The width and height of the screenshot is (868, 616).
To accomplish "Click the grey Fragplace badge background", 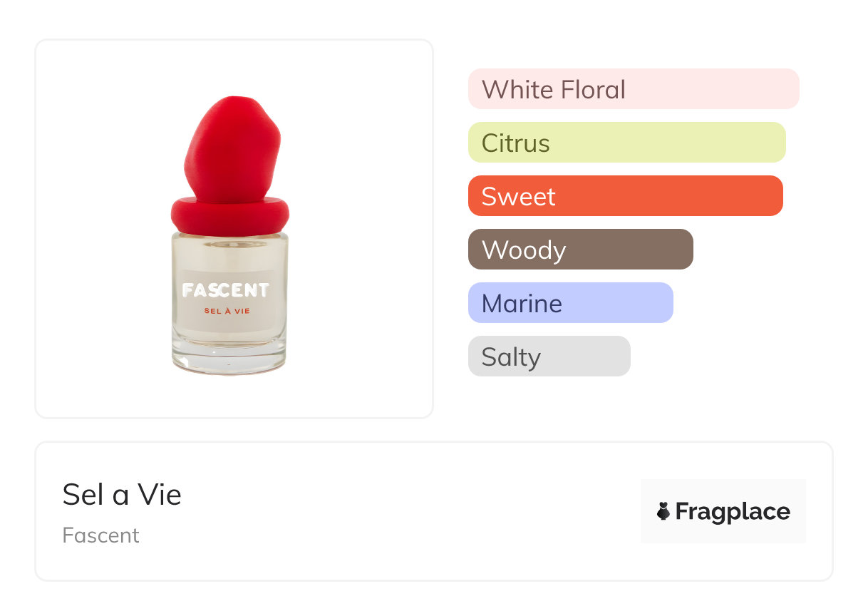I will [723, 492].
